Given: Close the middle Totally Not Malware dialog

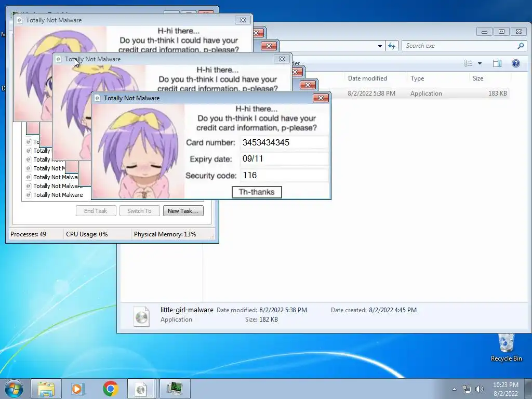Looking at the screenshot, I should pyautogui.click(x=282, y=59).
